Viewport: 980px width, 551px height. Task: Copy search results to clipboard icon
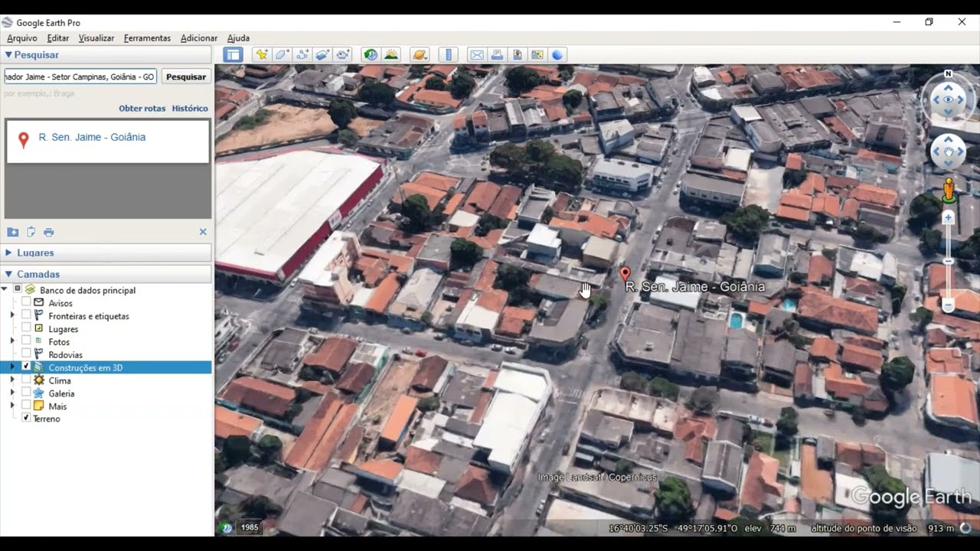31,232
